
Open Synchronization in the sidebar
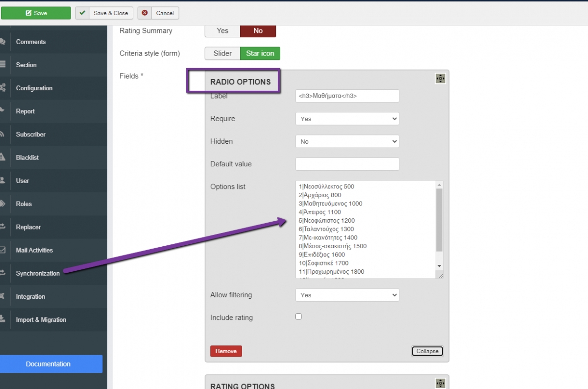(38, 273)
